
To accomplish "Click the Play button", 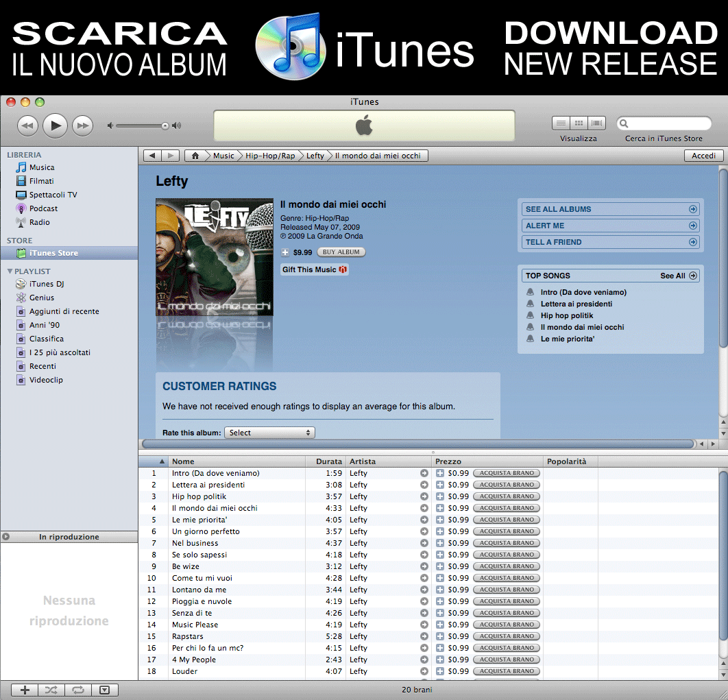I will coord(56,125).
